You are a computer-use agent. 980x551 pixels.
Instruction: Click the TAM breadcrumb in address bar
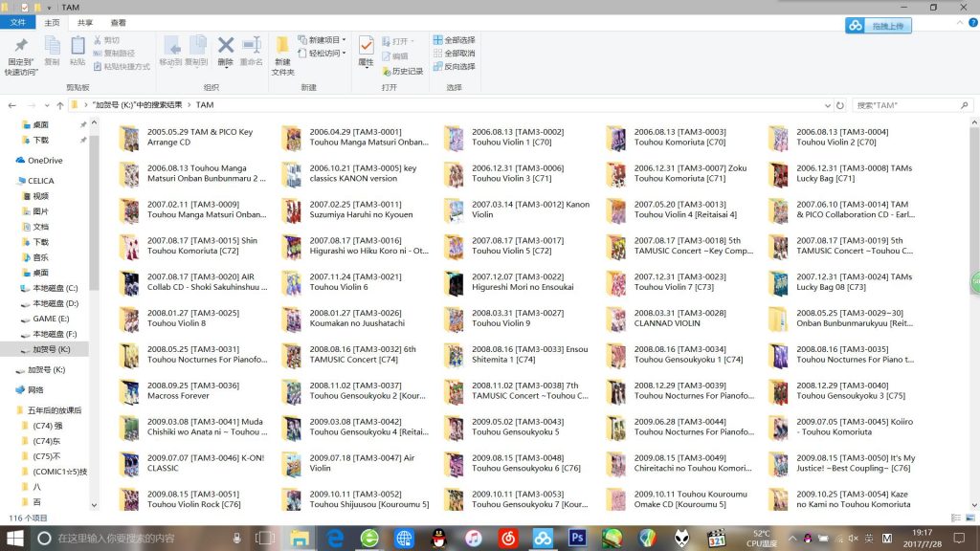(x=205, y=105)
